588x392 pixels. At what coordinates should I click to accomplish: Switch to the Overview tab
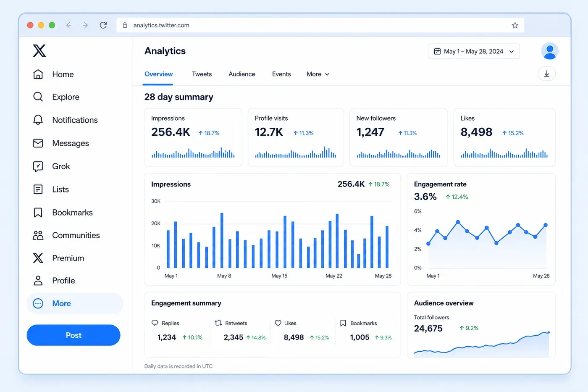(x=158, y=74)
